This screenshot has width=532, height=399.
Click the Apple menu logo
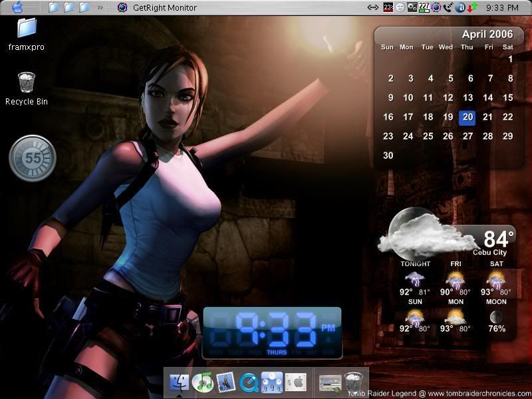[17, 7]
